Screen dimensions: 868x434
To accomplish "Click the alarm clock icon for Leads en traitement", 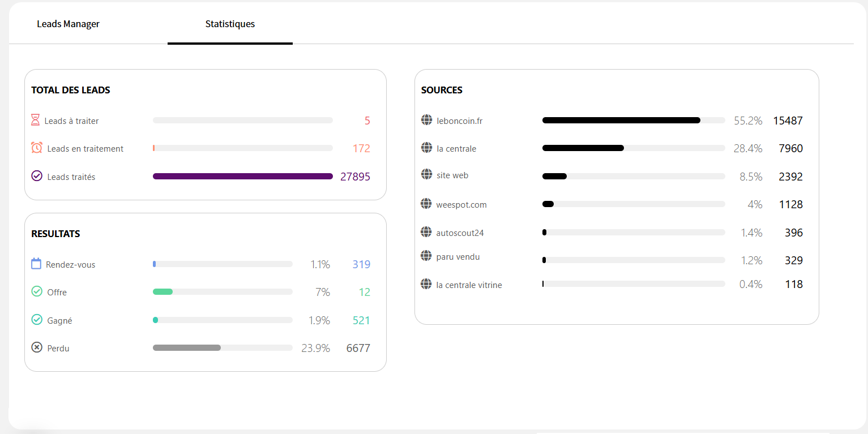I will coord(37,148).
